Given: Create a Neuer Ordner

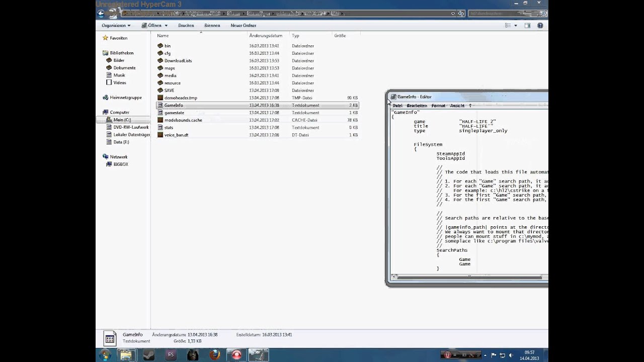Looking at the screenshot, I should (244, 25).
